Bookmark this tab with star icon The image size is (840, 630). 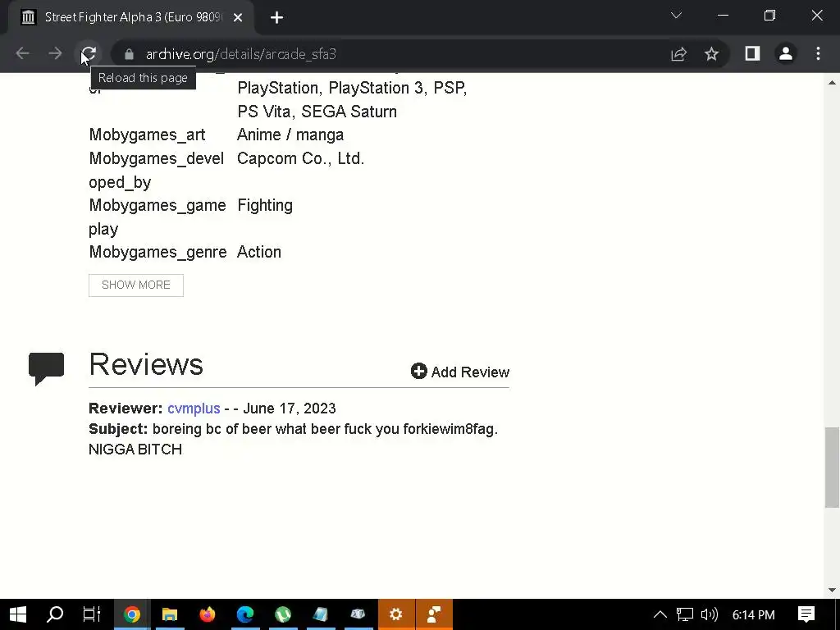(711, 54)
